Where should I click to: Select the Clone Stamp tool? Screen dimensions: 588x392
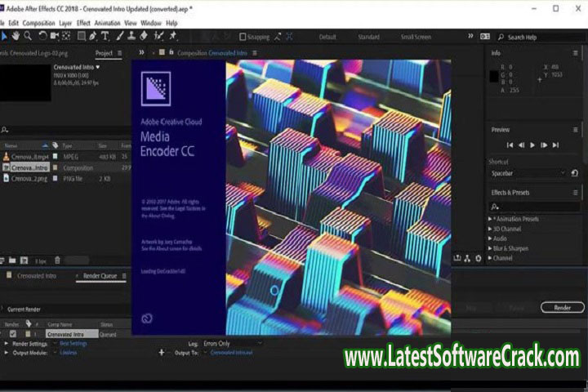tap(131, 36)
